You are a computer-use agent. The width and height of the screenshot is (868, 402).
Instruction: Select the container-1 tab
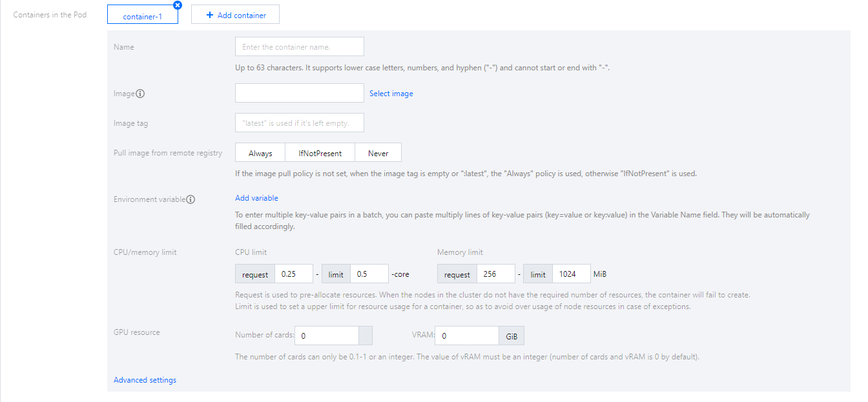142,16
